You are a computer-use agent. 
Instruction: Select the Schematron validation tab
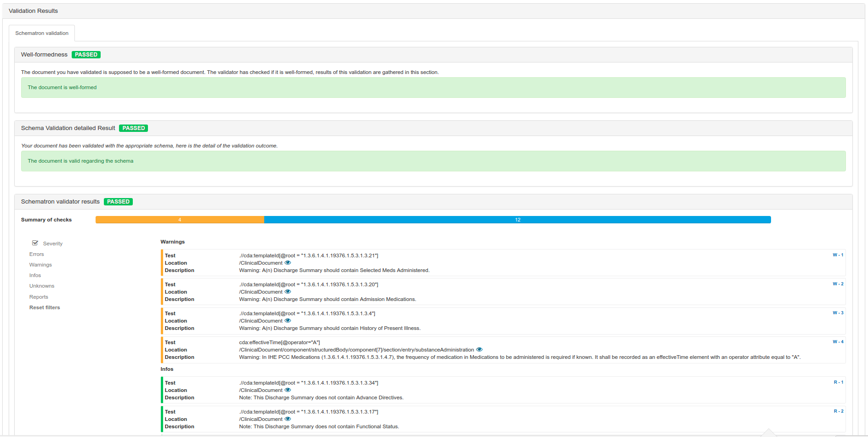42,33
